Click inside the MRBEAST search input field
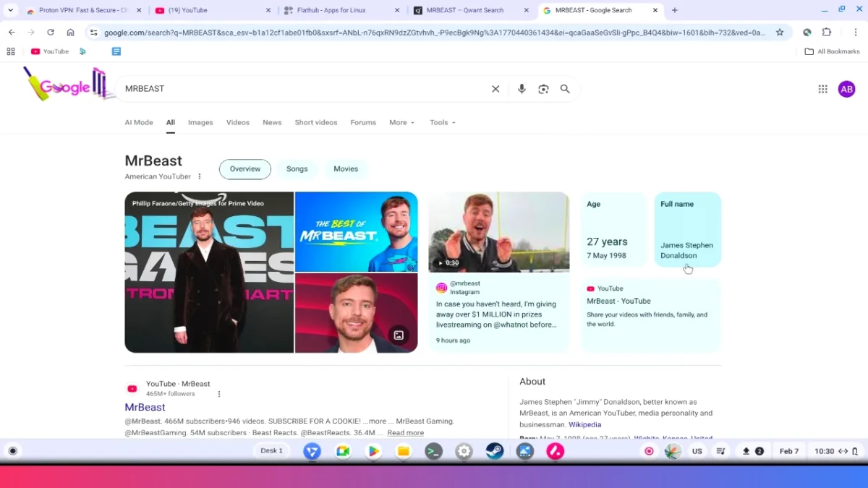This screenshot has width=868, height=488. [289, 88]
